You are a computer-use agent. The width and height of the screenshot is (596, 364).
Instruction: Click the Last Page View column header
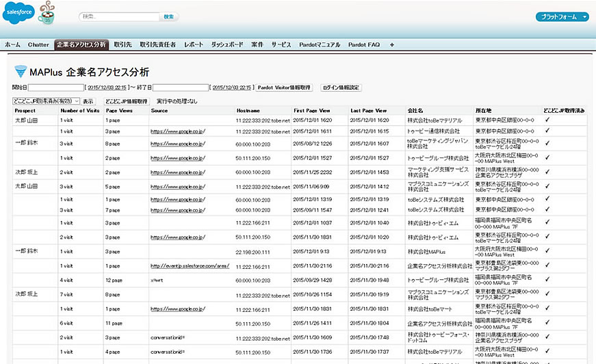coord(368,111)
